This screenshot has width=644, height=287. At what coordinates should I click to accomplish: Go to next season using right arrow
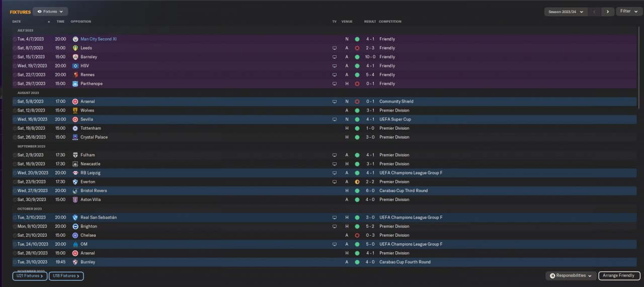tap(608, 12)
